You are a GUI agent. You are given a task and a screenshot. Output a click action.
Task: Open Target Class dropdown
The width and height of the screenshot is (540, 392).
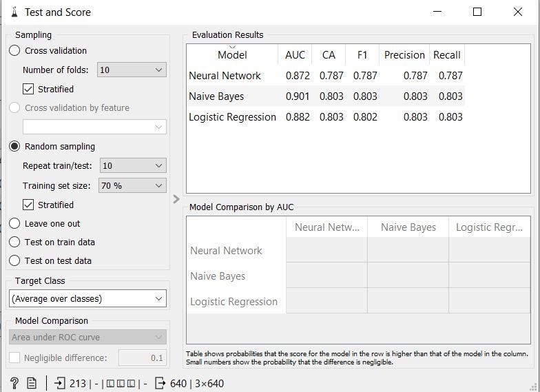point(88,299)
